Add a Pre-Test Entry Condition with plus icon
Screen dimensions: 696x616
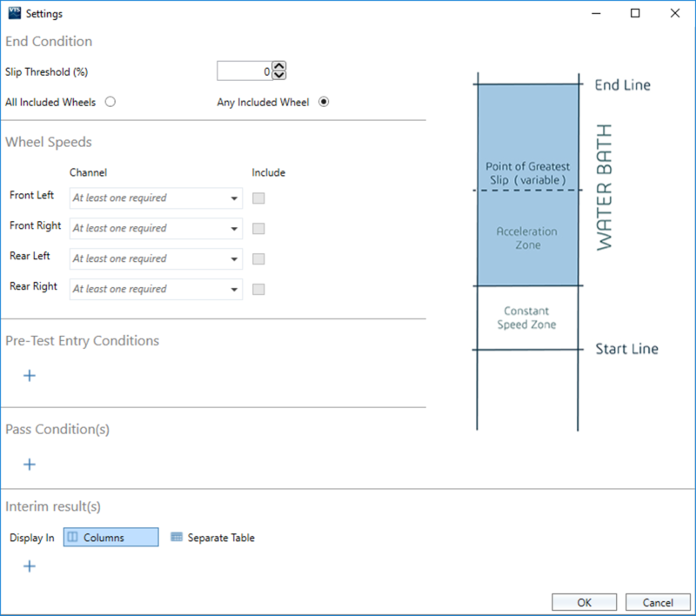pyautogui.click(x=29, y=376)
